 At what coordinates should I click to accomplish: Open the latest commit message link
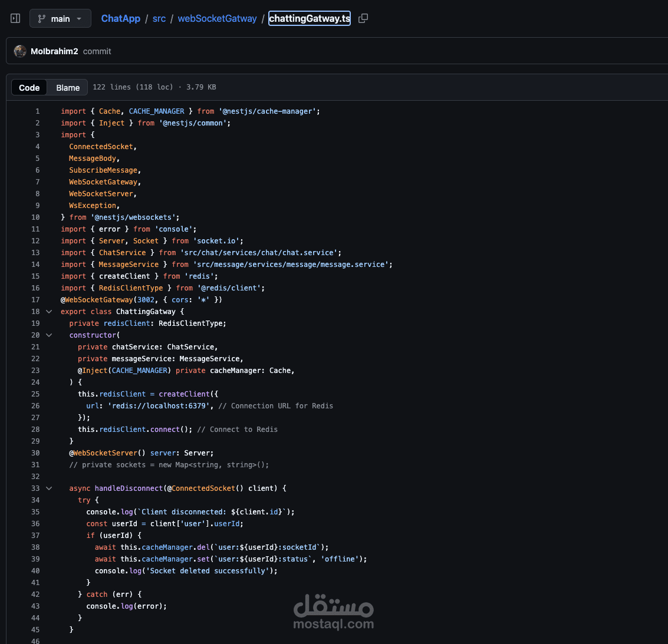point(97,51)
